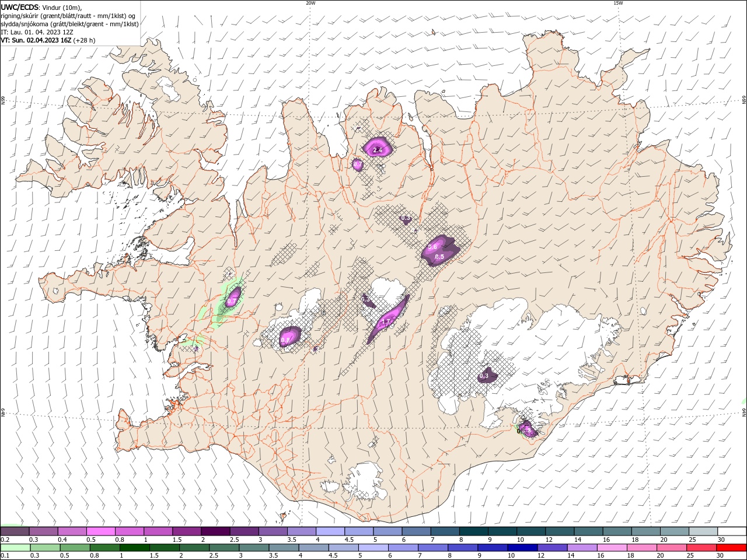The height and width of the screenshot is (560, 747).
Task: Click the 0.7 value in the western precipitation cell
Action: tap(232, 302)
